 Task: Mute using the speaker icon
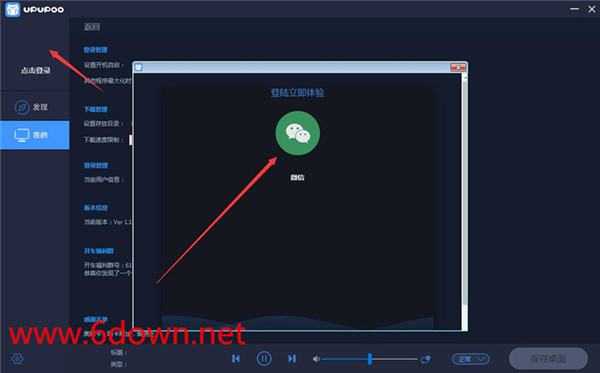pyautogui.click(x=316, y=359)
